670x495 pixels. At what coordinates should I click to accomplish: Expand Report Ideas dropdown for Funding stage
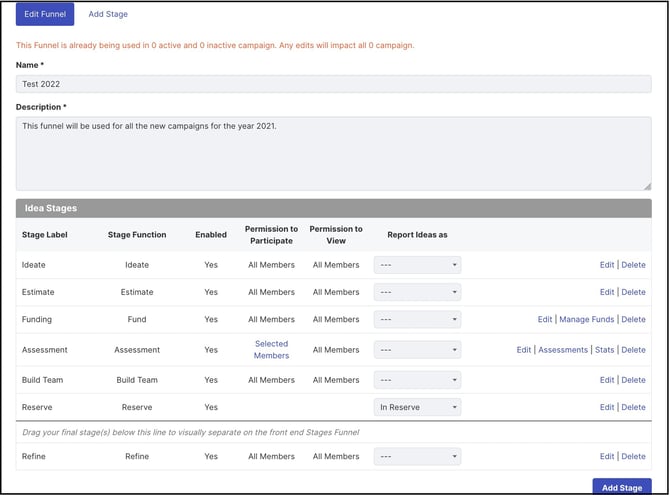pos(417,320)
